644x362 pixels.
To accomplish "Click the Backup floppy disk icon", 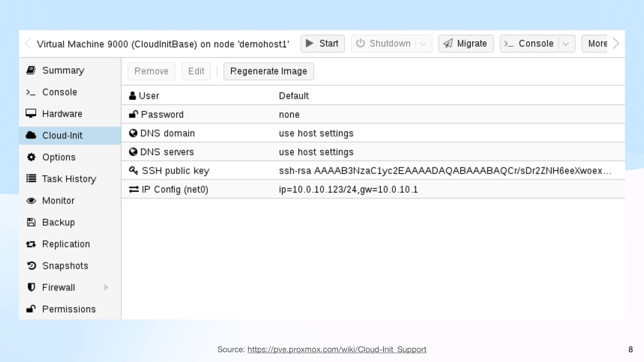I will (x=31, y=222).
